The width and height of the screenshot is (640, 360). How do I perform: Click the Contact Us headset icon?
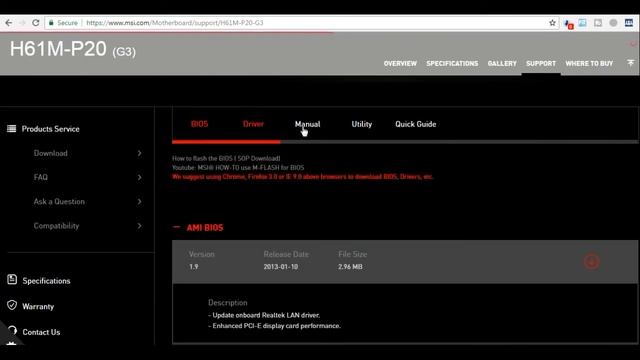coord(12,330)
